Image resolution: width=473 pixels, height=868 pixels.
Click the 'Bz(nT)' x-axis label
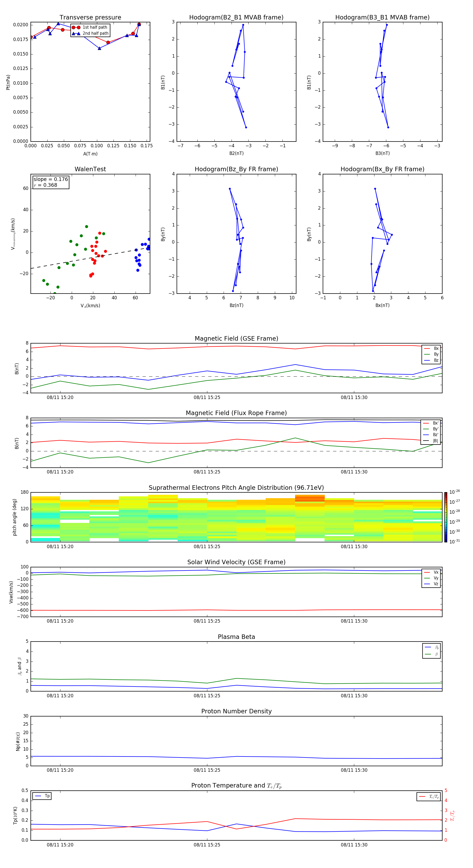click(236, 305)
